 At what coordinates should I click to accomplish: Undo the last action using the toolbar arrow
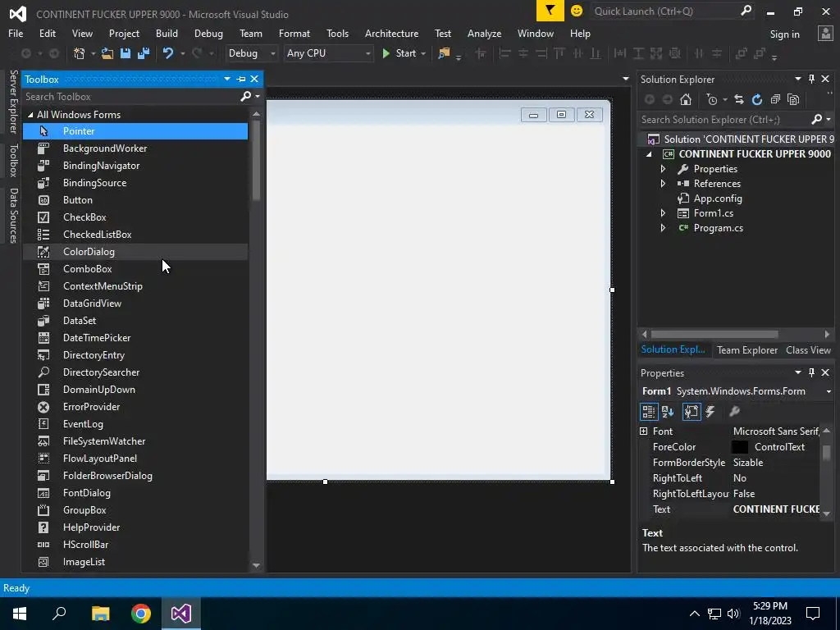pos(168,53)
